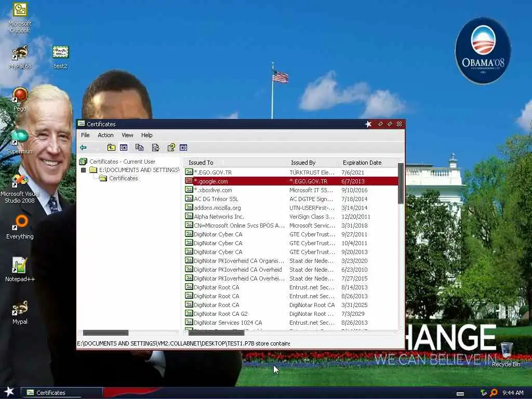Screen dimensions: 532x399
Task: Open the Microsoft Outlook desktop icon
Action: [x=20, y=18]
